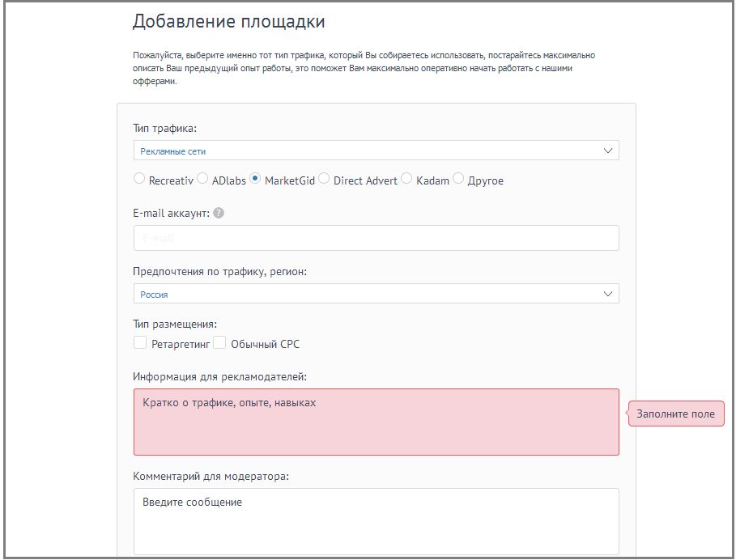Enable the Ретаргетинг checkbox
Viewport: 736px width, 560px height.
click(x=138, y=343)
